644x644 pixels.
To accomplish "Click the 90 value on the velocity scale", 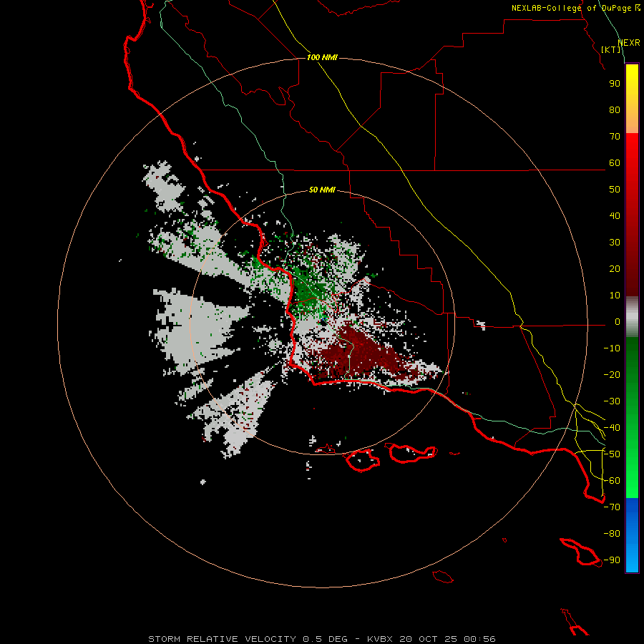I will [615, 84].
